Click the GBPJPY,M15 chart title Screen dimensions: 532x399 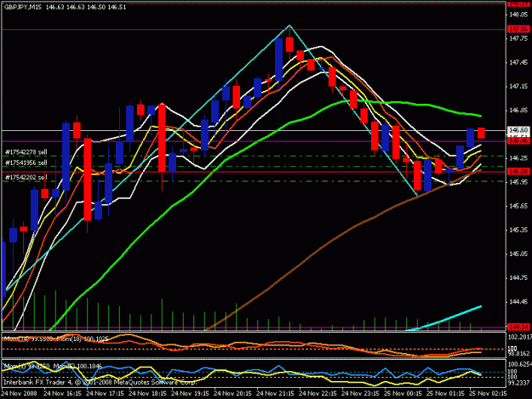click(x=22, y=7)
